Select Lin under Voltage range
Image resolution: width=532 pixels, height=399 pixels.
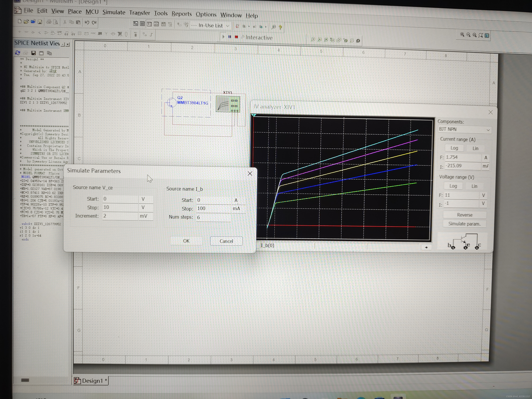[x=474, y=186]
